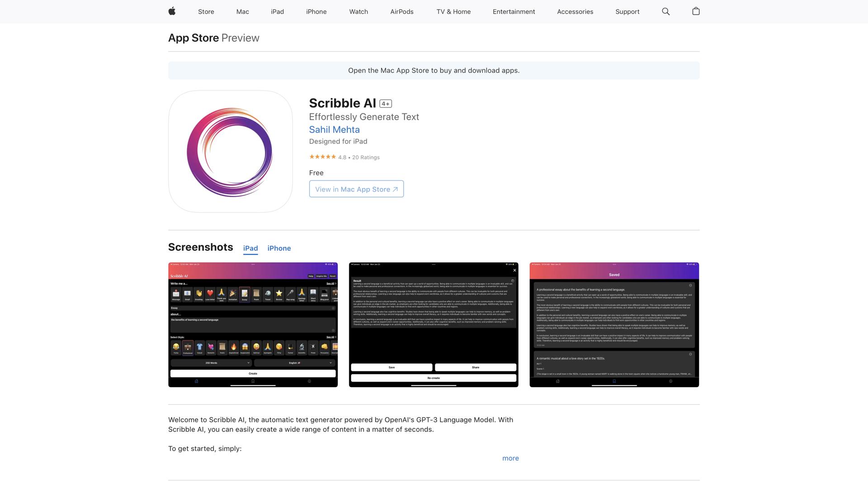Click See All next to Select Style
The width and height of the screenshot is (868, 488).
point(331,337)
